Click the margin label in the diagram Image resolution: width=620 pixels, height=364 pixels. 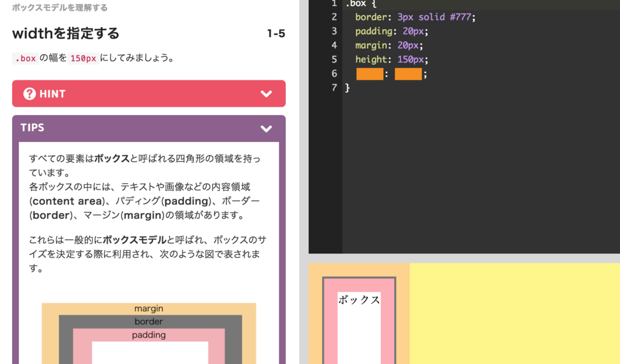(x=149, y=308)
